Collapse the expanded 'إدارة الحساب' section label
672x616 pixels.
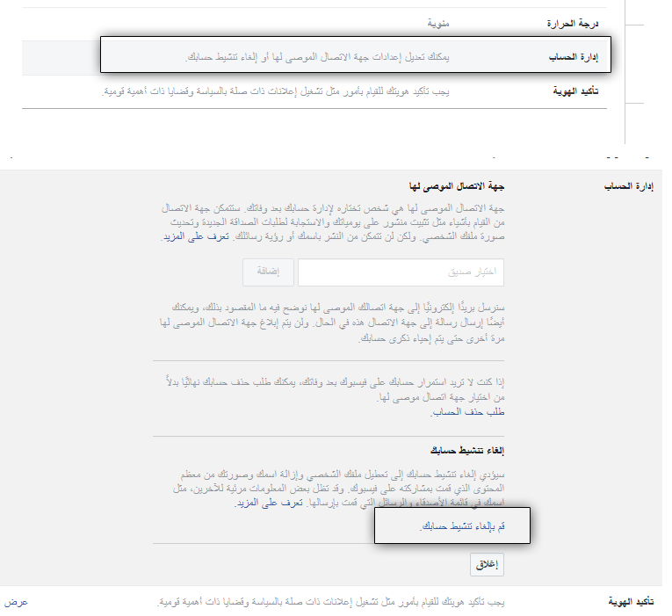(632, 186)
